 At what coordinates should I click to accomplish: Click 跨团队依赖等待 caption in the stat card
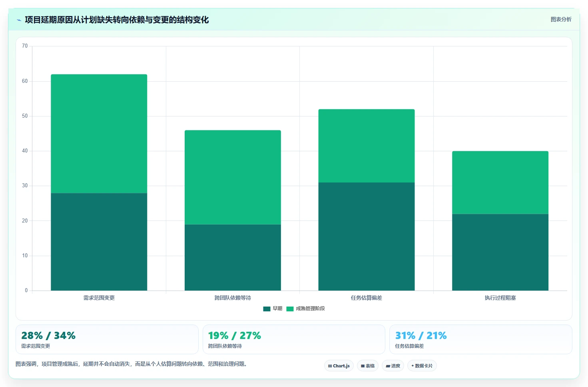tap(225, 346)
